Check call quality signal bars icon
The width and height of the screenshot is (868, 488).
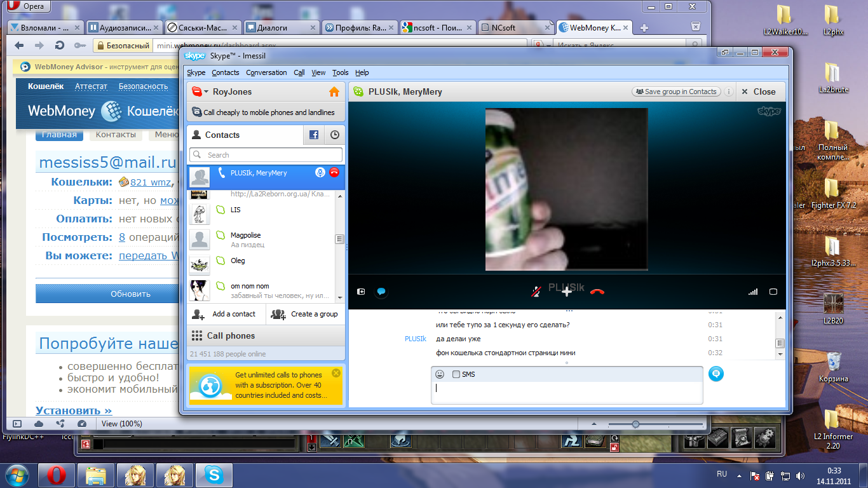(x=753, y=292)
